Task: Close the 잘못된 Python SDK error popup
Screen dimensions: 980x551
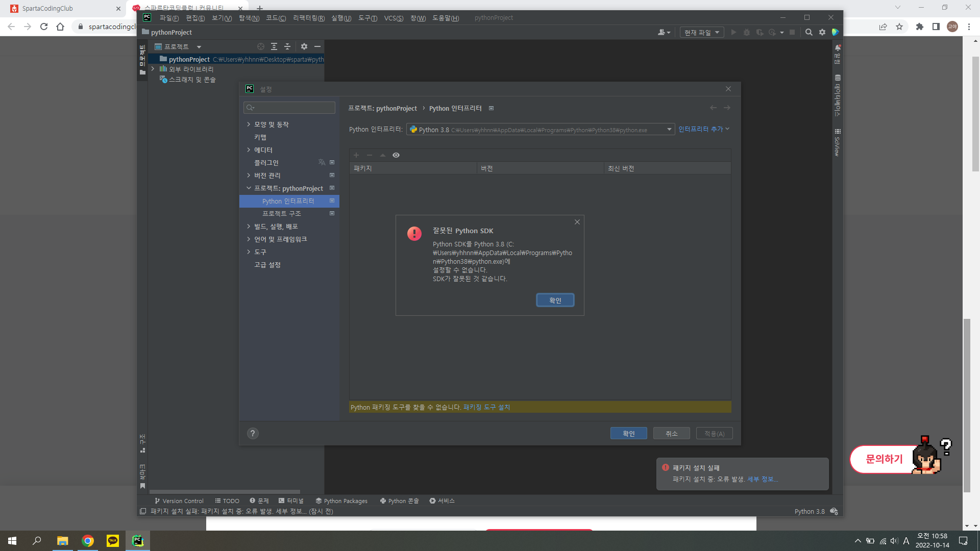Action: point(577,222)
